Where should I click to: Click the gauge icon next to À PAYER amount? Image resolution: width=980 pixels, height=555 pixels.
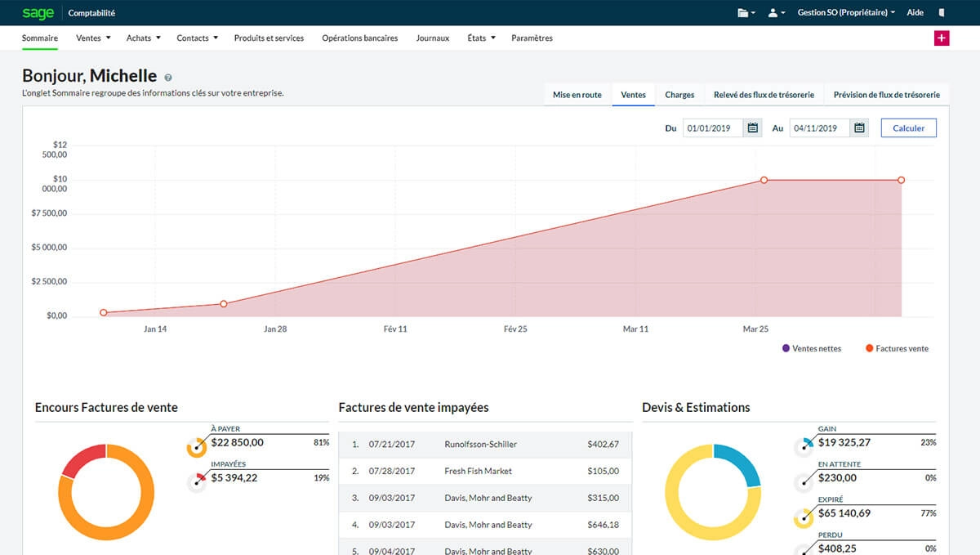click(x=196, y=446)
